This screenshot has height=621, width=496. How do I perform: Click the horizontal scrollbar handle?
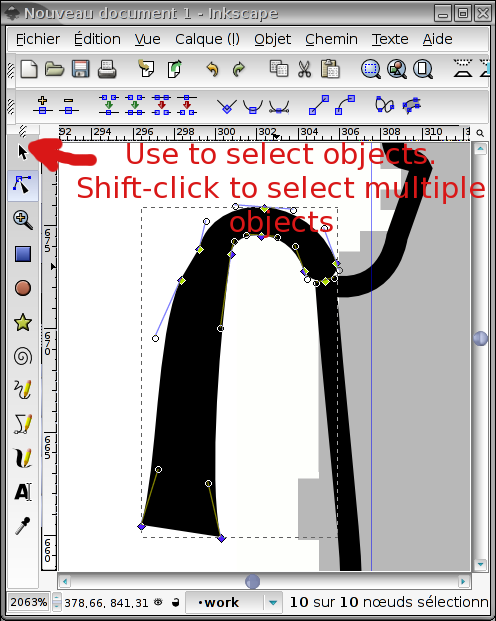(x=252, y=581)
